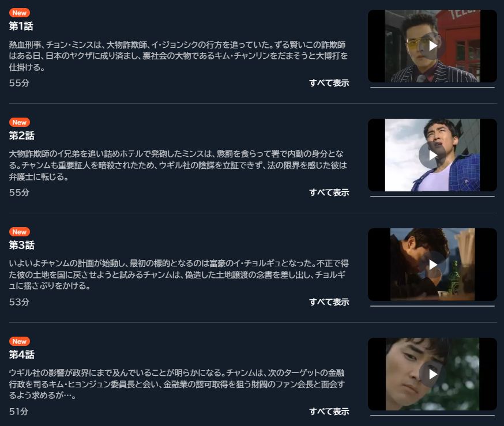Viewport: 504px width, 426px height.
Task: Click progress bar under episode 3 thumbnail
Action: (432, 306)
